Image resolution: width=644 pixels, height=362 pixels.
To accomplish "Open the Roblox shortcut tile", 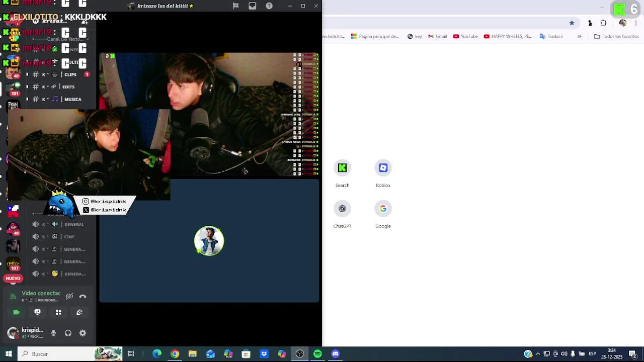I will tap(383, 174).
